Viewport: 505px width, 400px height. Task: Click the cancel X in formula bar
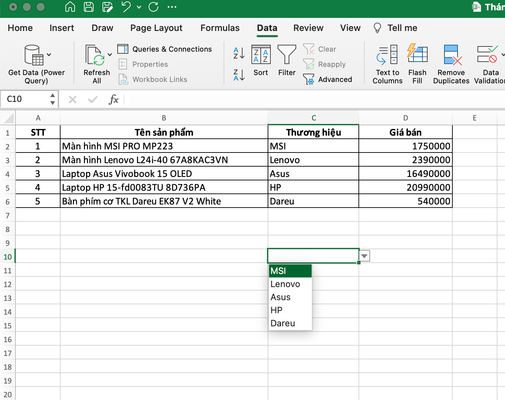pyautogui.click(x=72, y=99)
